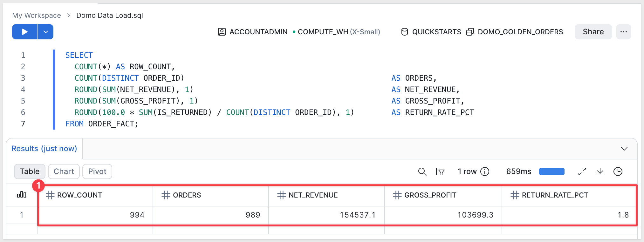Click the SELECT keyword on line 1

[x=79, y=55]
